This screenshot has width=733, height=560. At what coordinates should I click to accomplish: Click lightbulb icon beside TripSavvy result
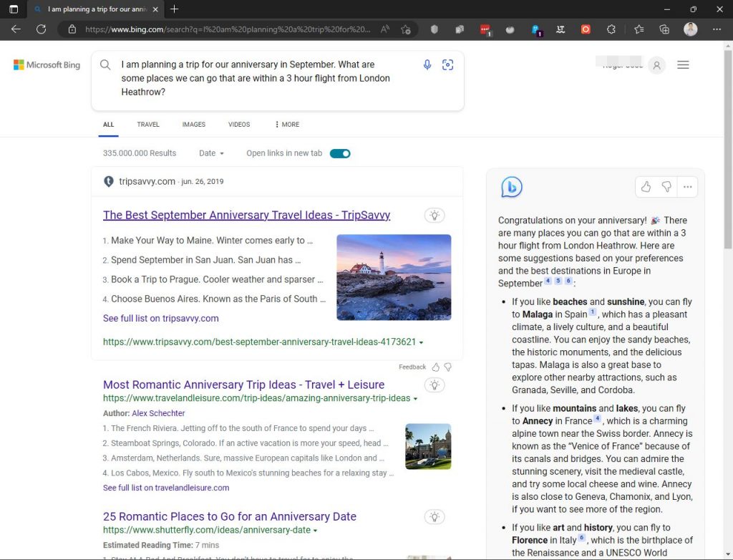tap(435, 216)
